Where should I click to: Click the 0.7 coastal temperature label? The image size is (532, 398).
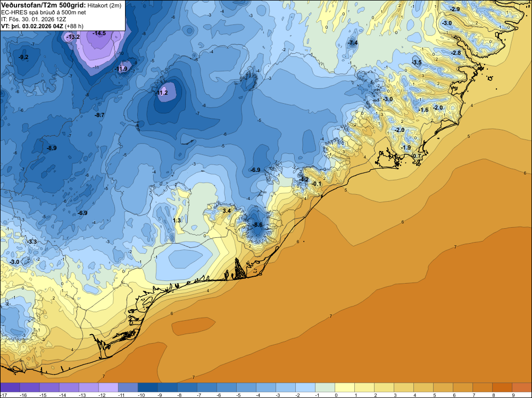tap(417, 156)
